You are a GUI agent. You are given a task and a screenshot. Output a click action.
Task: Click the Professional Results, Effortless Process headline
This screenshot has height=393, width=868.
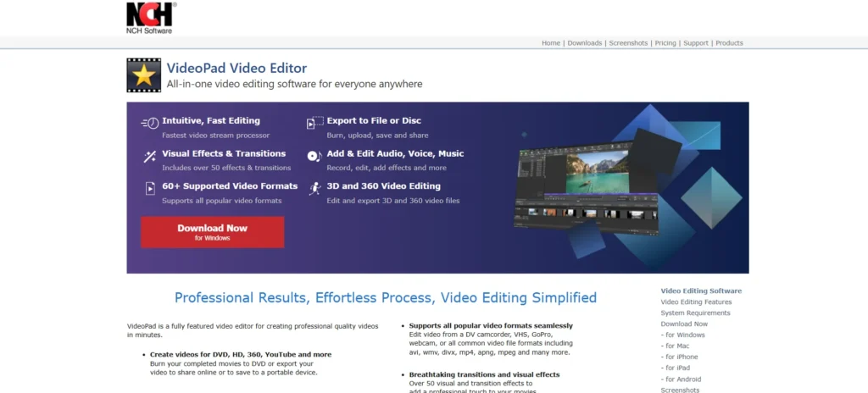click(386, 298)
